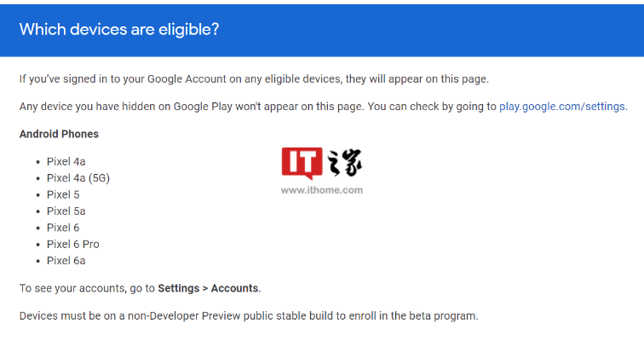
Task: Select the Pixel 6 Pro list item
Action: (73, 244)
